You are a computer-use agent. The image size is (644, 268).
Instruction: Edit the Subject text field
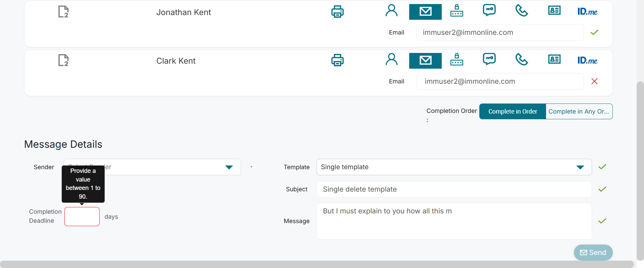[x=454, y=189]
